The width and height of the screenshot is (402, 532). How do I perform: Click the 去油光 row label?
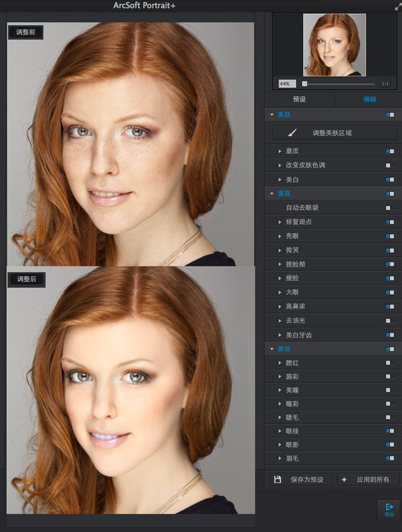click(x=295, y=320)
